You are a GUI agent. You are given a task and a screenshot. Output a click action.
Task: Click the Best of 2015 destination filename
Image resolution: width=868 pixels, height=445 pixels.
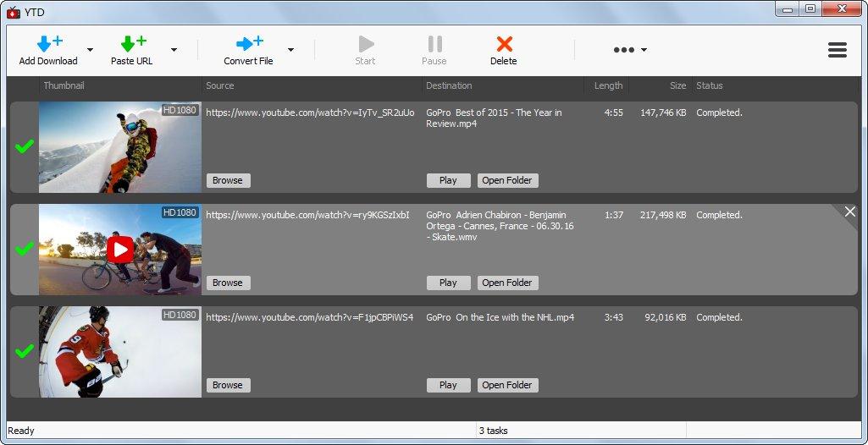click(x=494, y=118)
